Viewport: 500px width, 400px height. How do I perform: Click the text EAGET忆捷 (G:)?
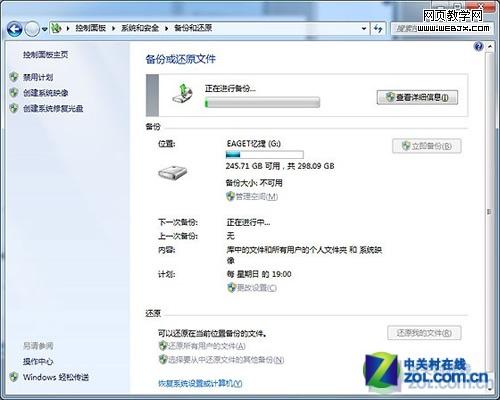[x=254, y=144]
